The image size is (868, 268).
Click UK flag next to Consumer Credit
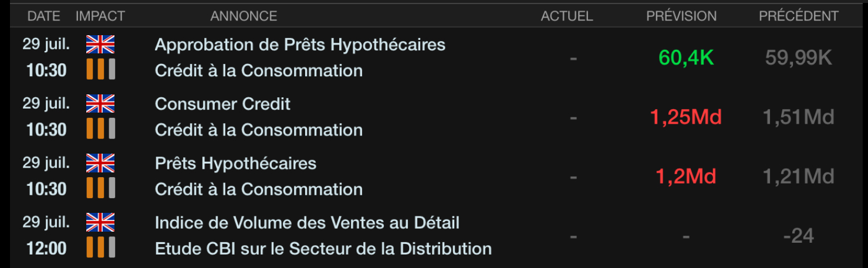click(x=100, y=104)
